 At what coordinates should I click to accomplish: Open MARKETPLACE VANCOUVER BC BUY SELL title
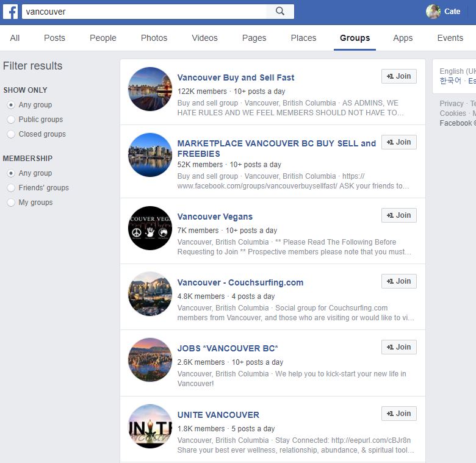tap(276, 148)
